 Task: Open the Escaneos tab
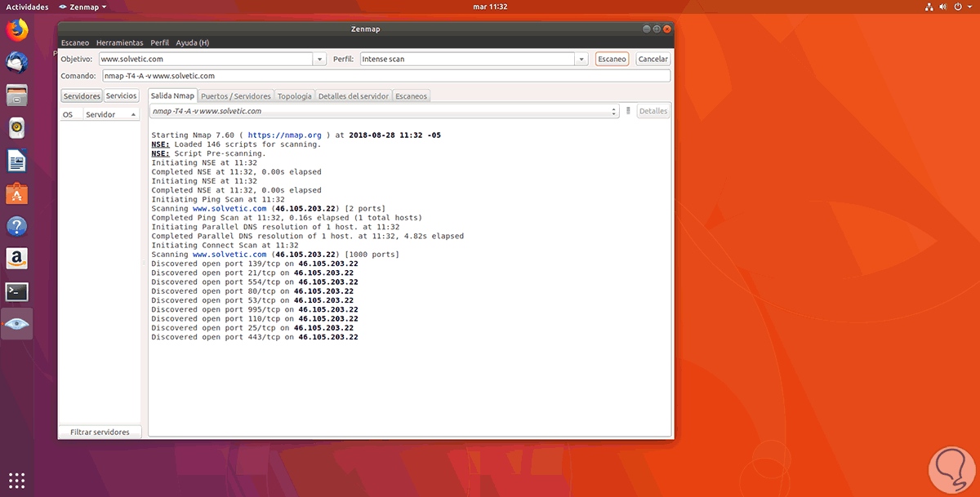click(411, 95)
